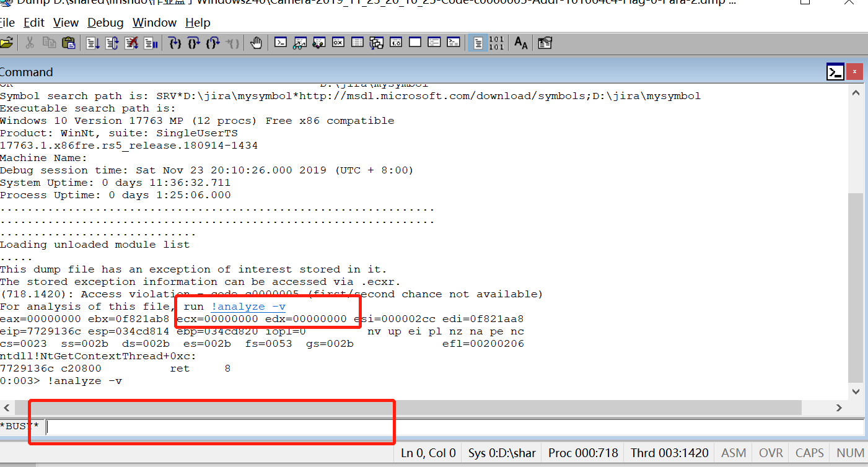The image size is (868, 467).
Task: Click the Insert Breakpoint hand icon
Action: (256, 42)
